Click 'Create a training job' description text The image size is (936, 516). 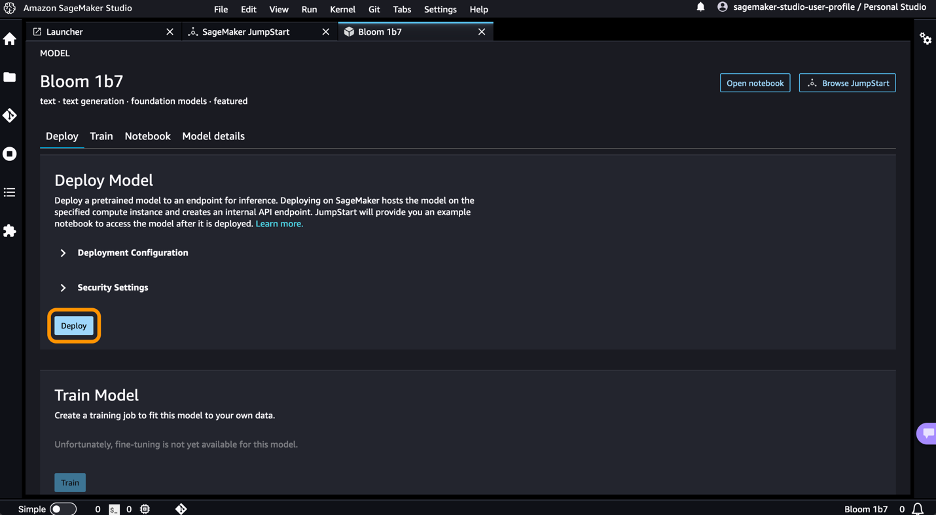point(165,415)
